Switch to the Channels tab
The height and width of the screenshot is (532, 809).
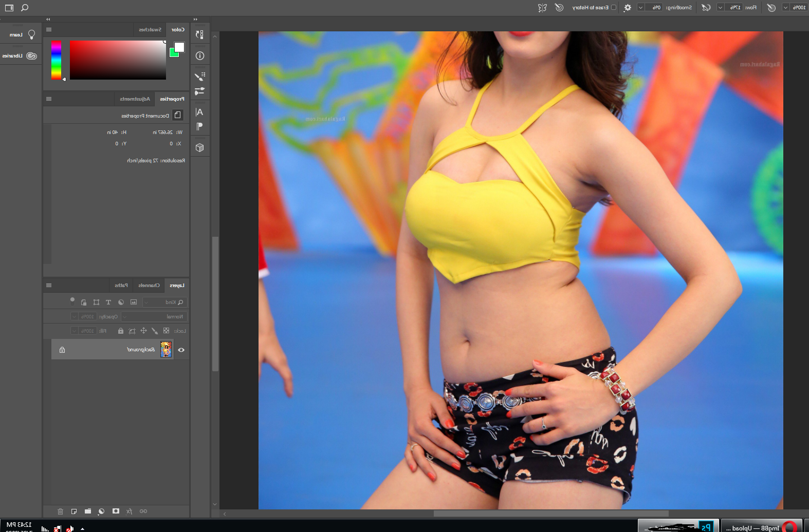(x=149, y=286)
